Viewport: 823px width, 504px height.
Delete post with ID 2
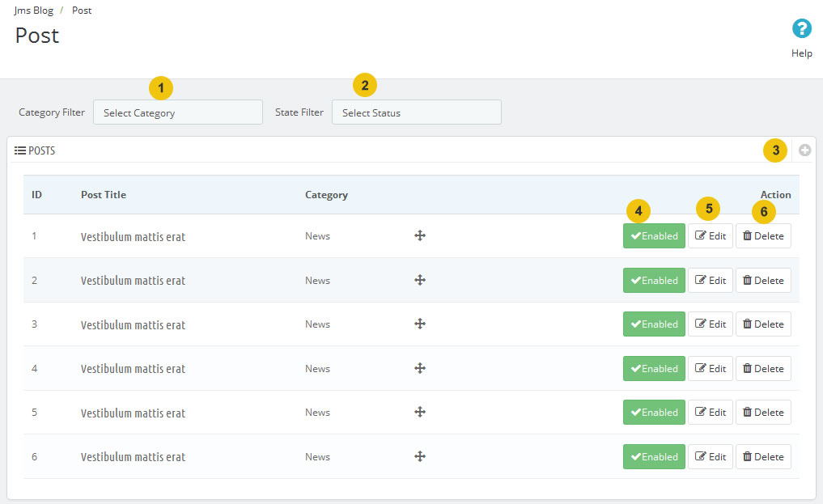(763, 280)
